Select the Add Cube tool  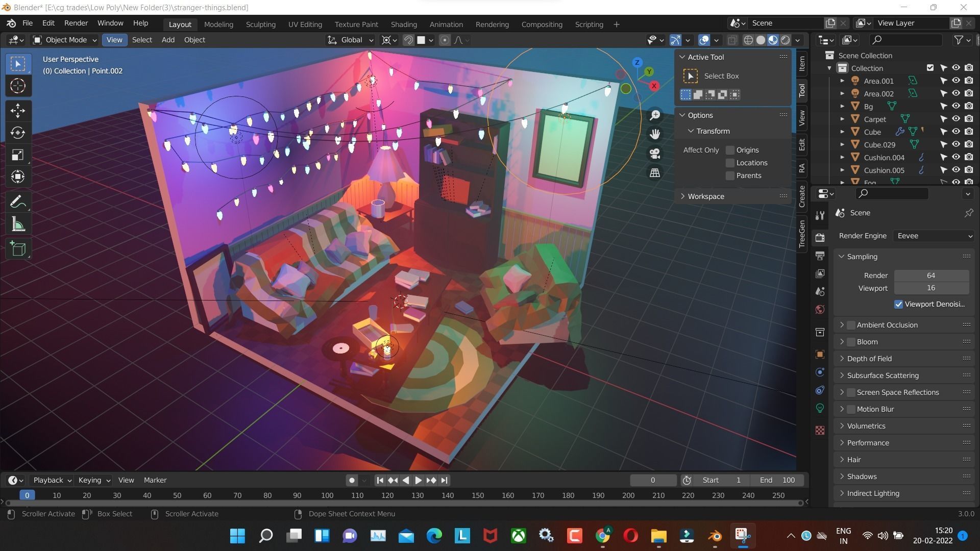tap(18, 249)
